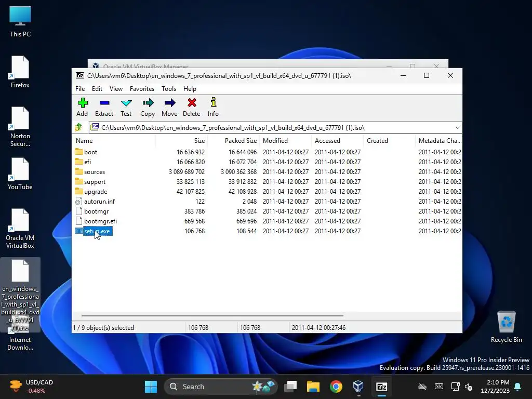Select the Windows 7 ISO desktop file
Viewport: 532px width, 399px height.
click(x=20, y=295)
